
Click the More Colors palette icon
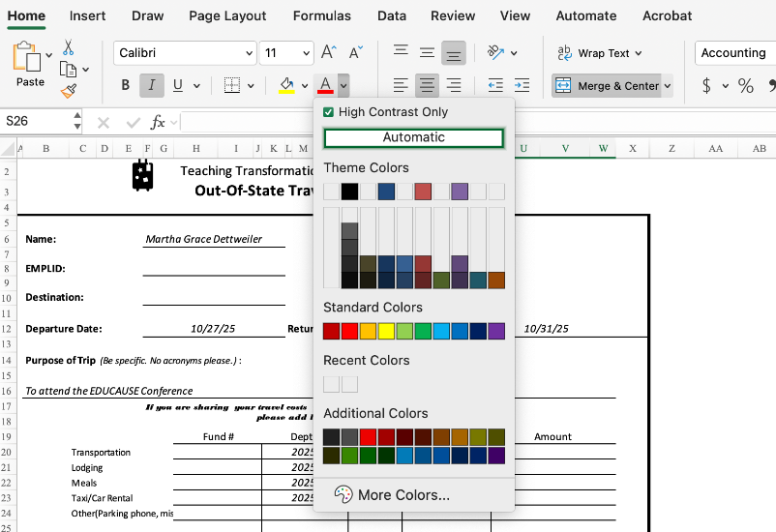[343, 494]
